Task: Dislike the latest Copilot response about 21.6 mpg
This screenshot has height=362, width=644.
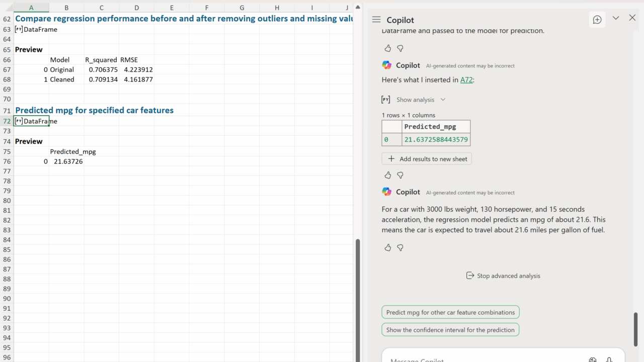Action: click(400, 247)
